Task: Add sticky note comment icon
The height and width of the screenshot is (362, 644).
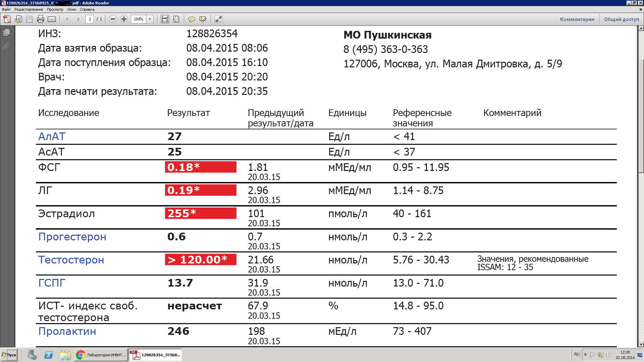Action: click(192, 19)
